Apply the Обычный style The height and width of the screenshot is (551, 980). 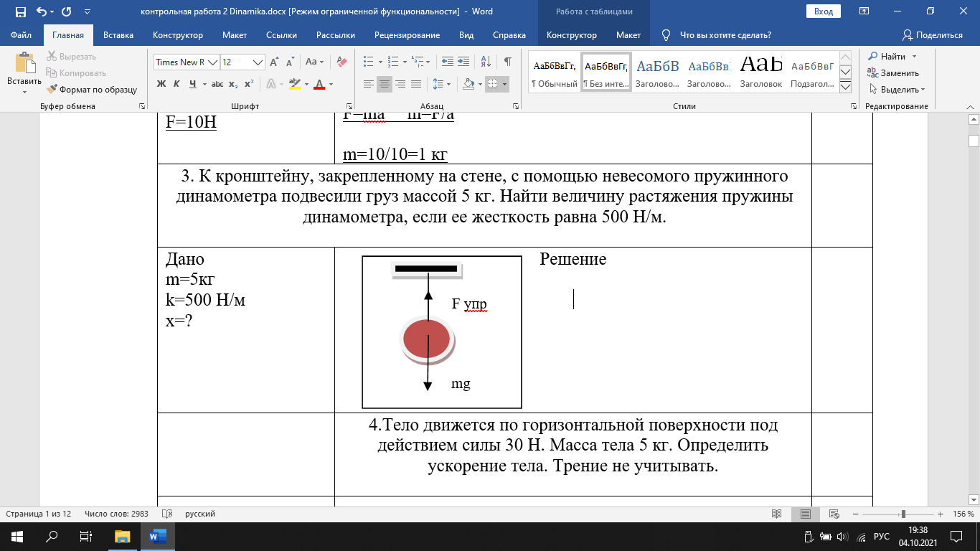click(554, 72)
